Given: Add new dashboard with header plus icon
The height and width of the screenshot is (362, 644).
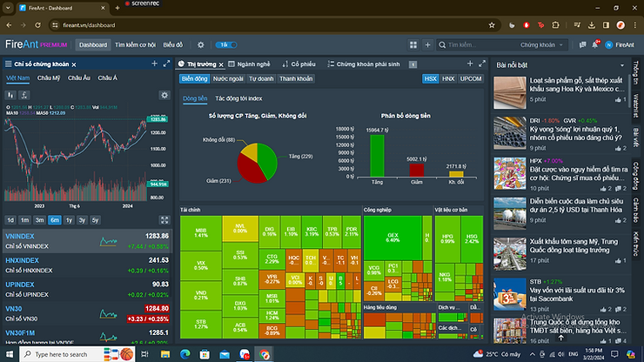Looking at the screenshot, I should click(x=427, y=44).
